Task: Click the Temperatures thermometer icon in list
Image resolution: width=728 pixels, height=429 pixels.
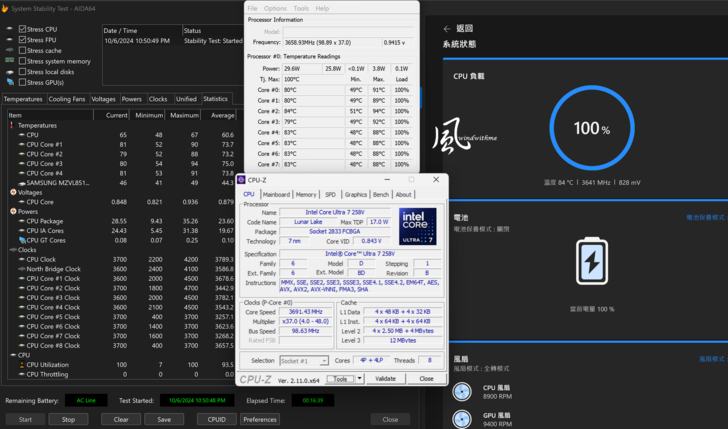Action: coord(13,125)
